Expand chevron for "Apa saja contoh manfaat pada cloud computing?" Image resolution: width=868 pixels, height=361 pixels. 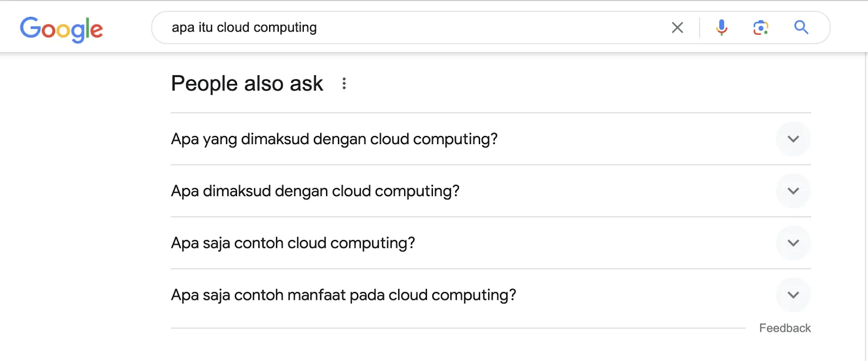coord(793,295)
